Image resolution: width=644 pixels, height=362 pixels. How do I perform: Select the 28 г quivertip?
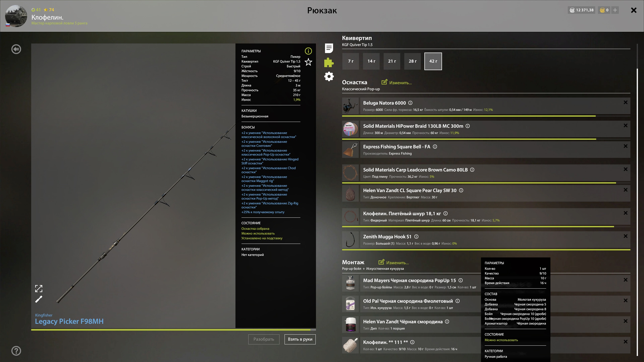point(413,61)
